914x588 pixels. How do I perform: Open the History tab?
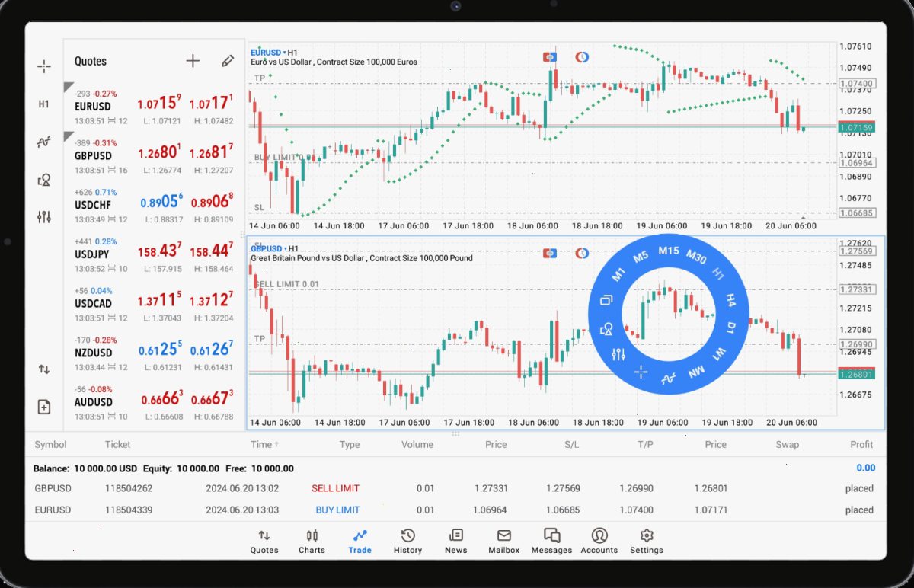pos(407,542)
